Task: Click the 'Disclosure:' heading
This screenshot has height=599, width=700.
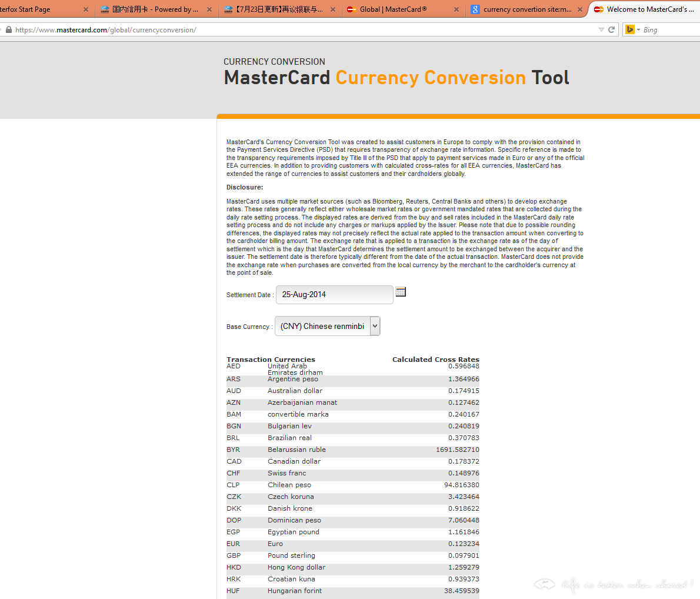Action: click(x=245, y=187)
